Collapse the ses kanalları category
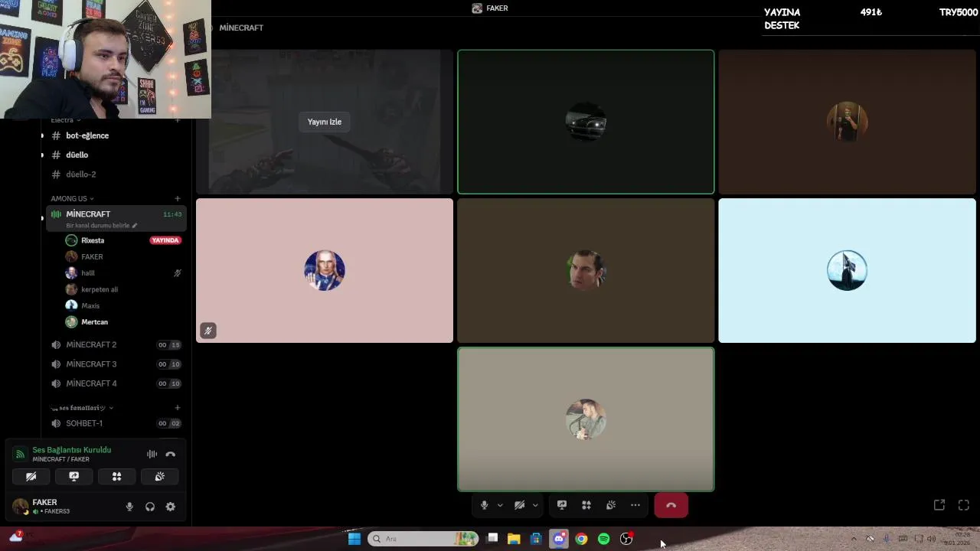This screenshot has width=980, height=551. [82, 408]
